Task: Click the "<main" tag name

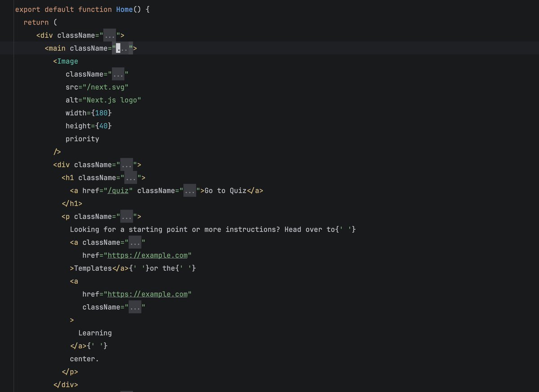Action: (55, 48)
